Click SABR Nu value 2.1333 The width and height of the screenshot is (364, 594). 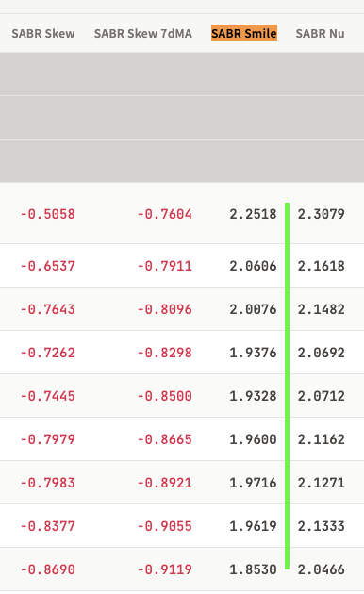[x=322, y=526]
